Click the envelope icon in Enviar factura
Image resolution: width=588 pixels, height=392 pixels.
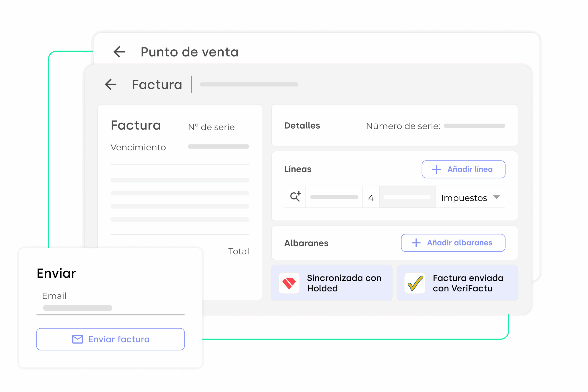[77, 339]
